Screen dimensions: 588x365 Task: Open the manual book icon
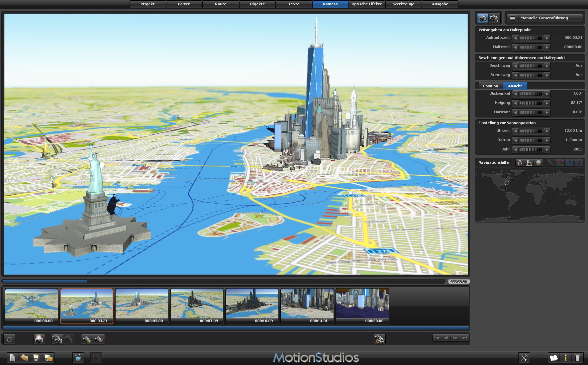[553, 358]
